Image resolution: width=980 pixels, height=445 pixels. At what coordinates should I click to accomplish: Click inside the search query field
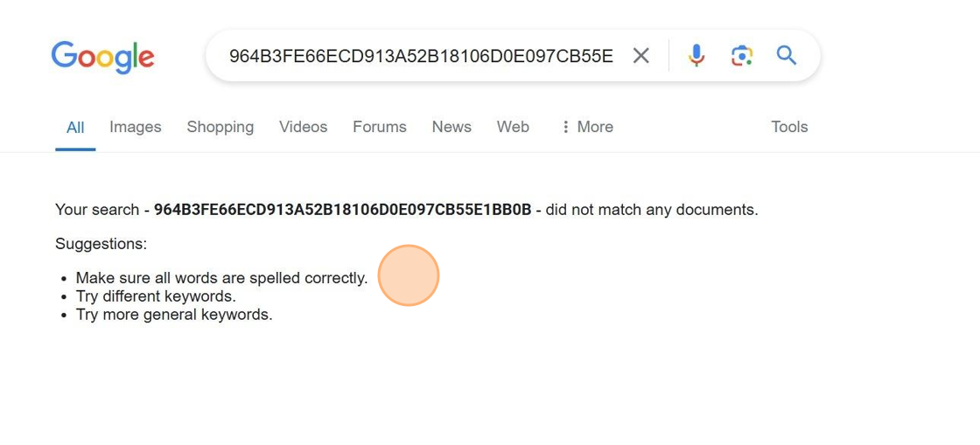tap(420, 56)
